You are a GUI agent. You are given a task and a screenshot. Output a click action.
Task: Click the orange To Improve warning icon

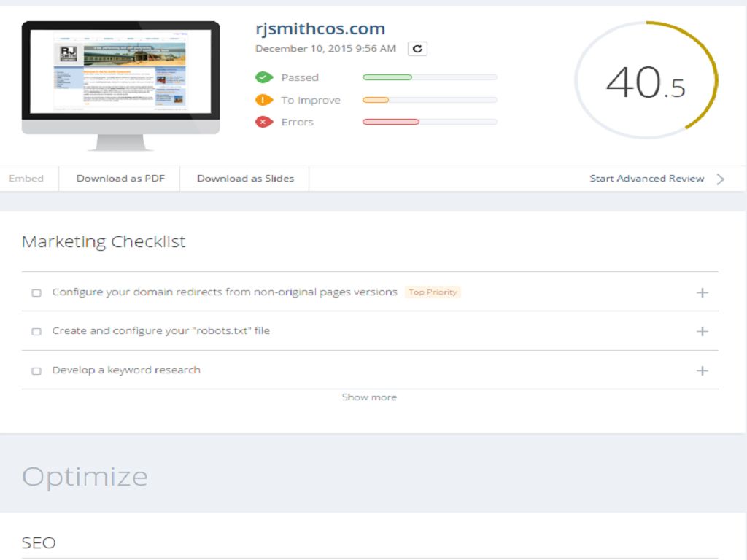pos(264,100)
